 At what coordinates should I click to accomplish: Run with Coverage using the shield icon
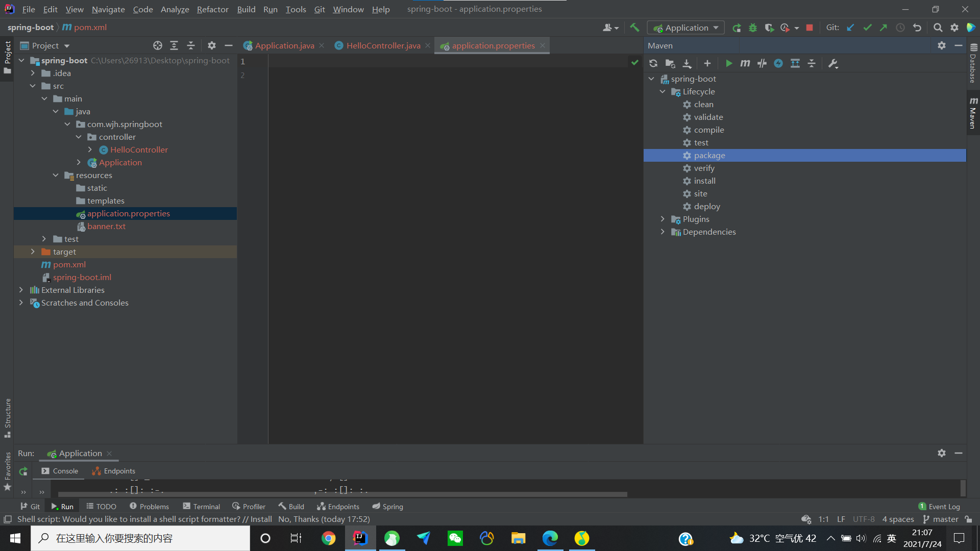pyautogui.click(x=769, y=28)
